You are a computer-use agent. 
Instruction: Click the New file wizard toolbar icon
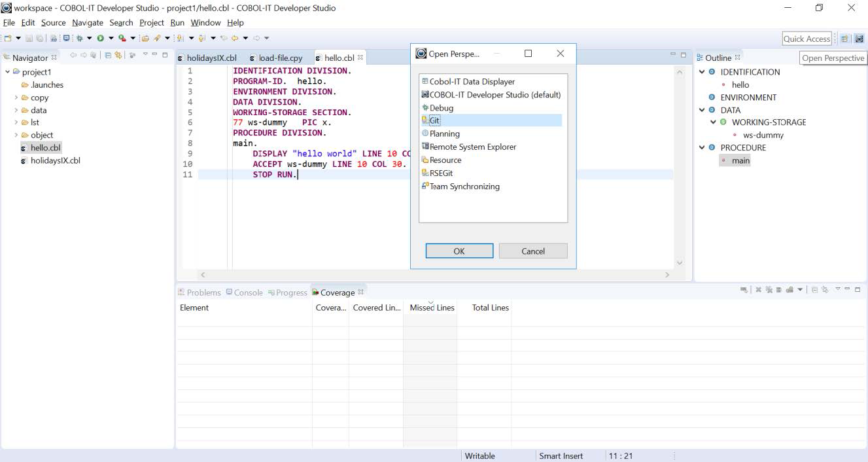click(8, 39)
